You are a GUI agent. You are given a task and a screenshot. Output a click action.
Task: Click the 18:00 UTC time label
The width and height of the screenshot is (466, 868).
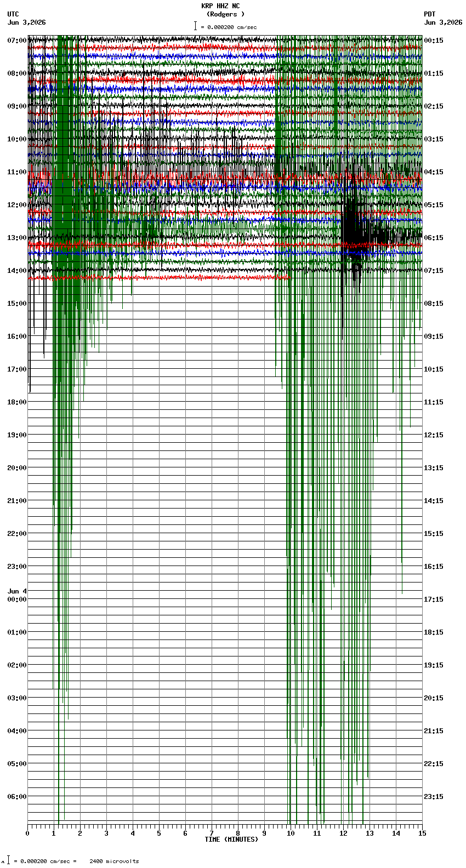17,402
